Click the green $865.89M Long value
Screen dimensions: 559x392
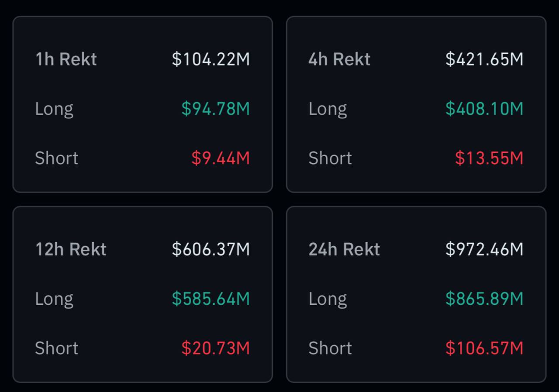click(484, 299)
